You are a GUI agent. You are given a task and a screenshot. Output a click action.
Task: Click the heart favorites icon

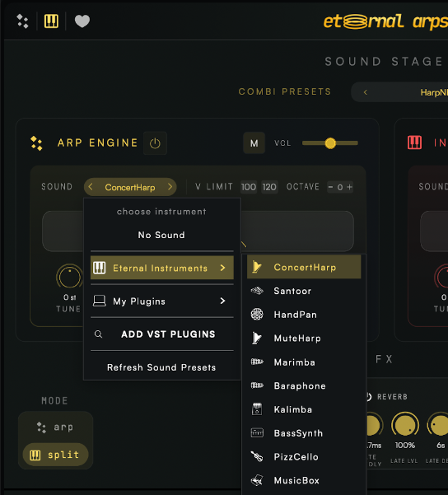click(82, 21)
